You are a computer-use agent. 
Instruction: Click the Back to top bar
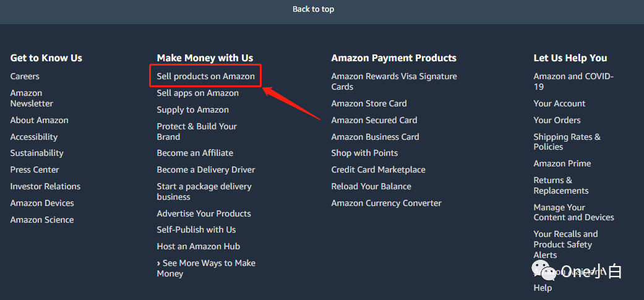coord(313,9)
